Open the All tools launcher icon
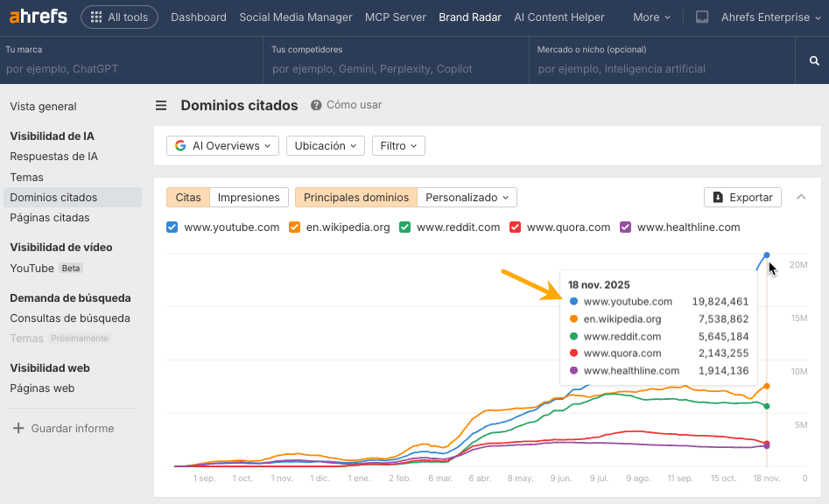 (96, 16)
